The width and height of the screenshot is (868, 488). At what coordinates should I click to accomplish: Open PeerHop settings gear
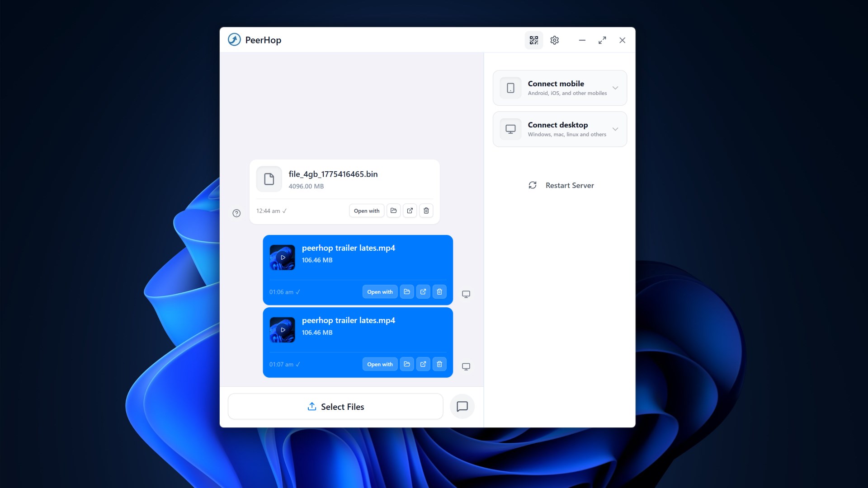(555, 40)
